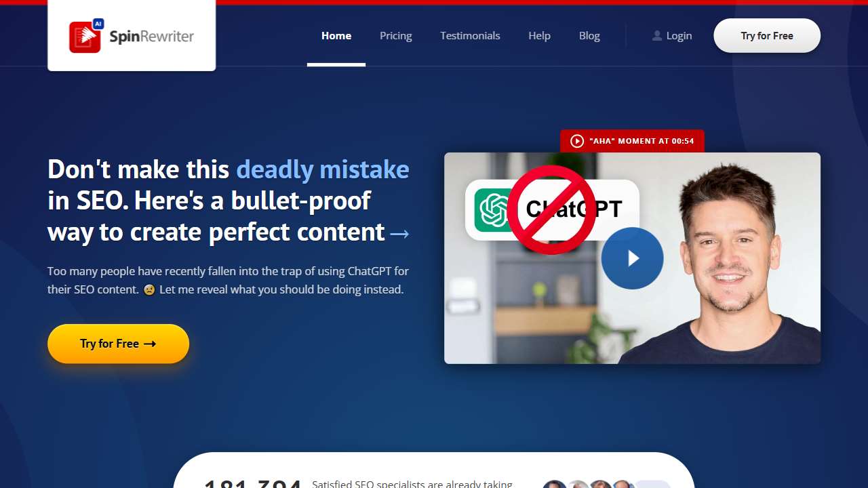Go to the Pricing page
868x488 pixels.
point(396,36)
